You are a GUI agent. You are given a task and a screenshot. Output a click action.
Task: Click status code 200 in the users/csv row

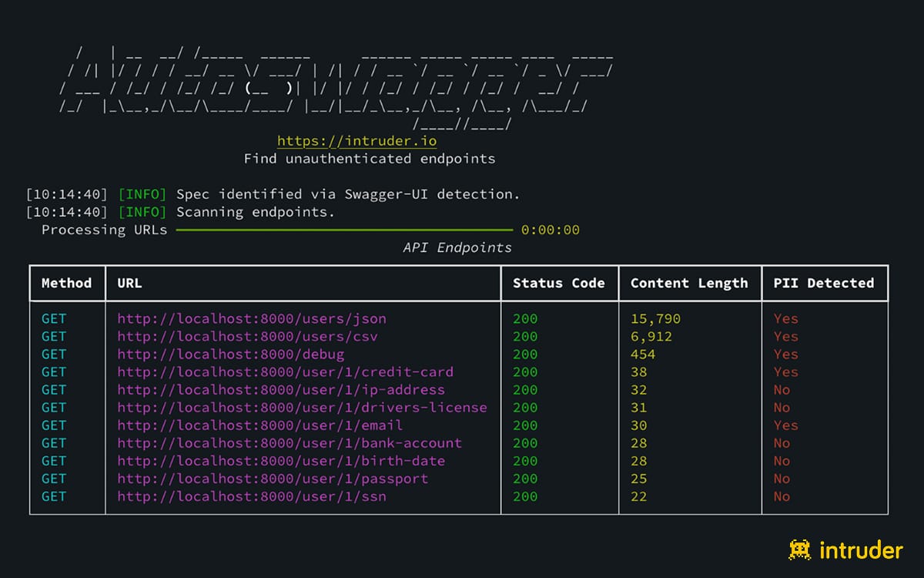click(525, 336)
